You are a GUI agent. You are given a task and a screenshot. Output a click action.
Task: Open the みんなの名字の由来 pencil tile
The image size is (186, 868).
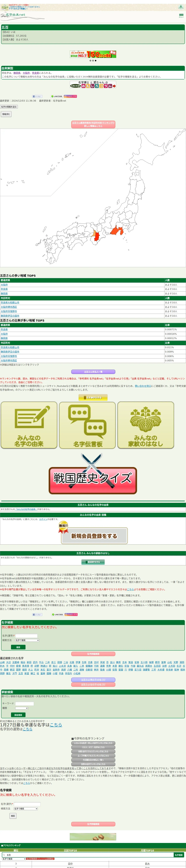tap(29, 425)
